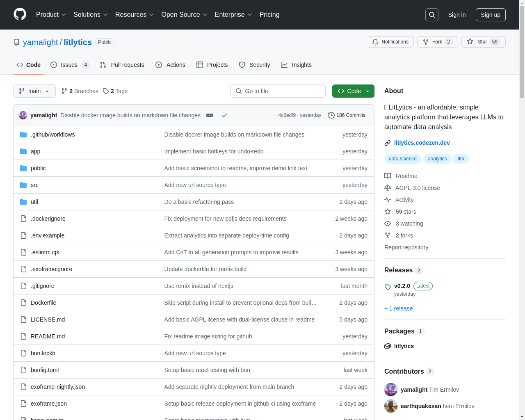525x420 pixels.
Task: Click the Dockerfile file icon
Action: [23, 303]
